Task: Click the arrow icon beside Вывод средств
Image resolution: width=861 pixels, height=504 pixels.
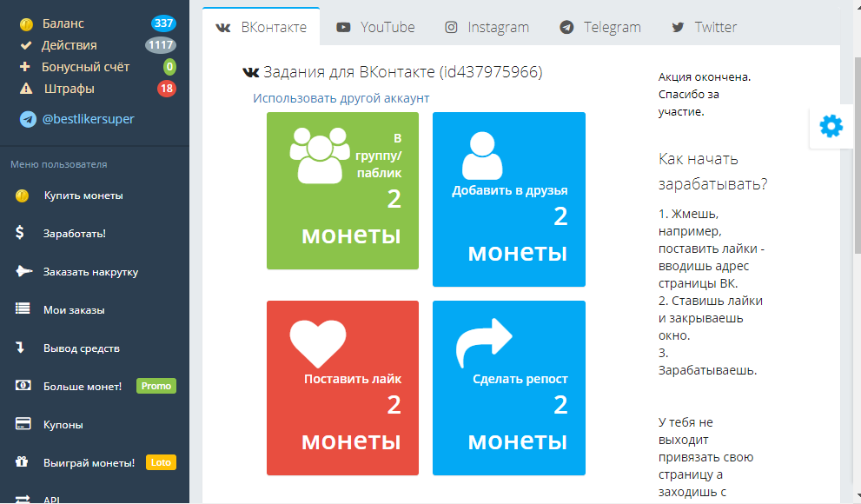Action: coord(20,347)
